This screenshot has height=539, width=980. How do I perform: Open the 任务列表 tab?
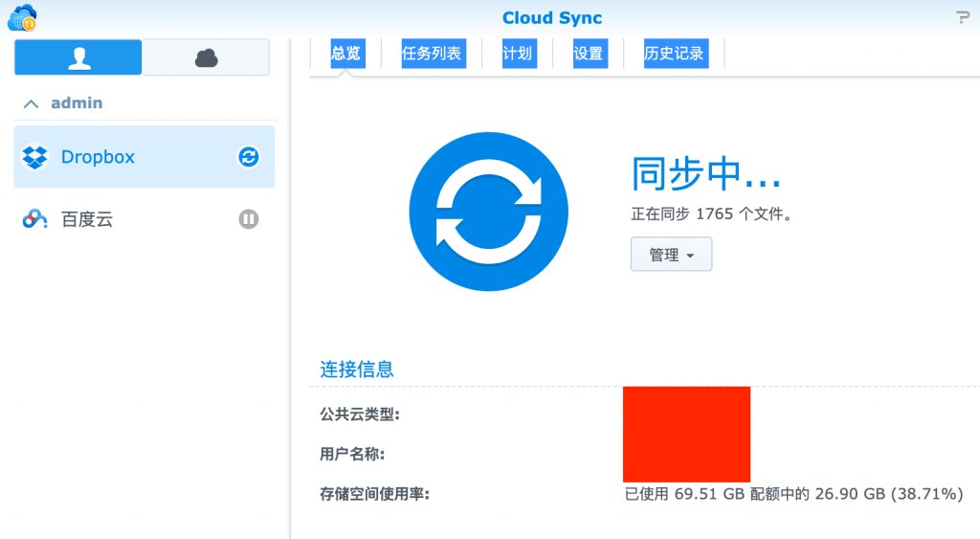click(432, 54)
